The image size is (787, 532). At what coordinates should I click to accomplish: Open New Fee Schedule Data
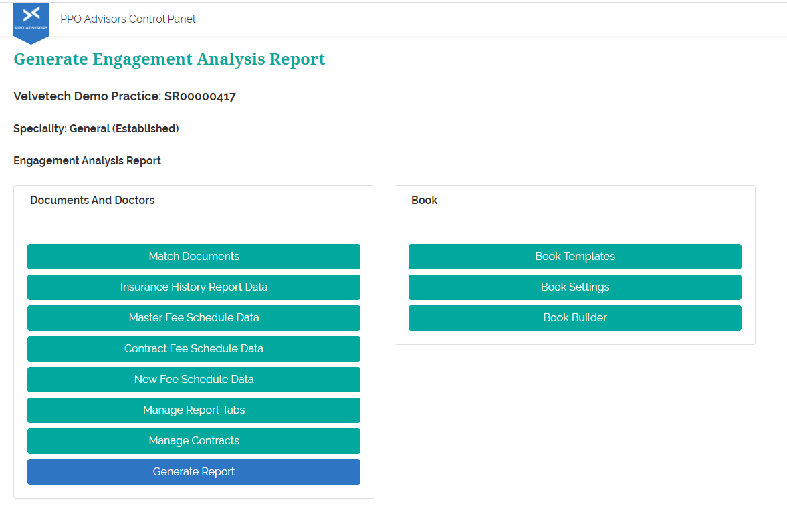coord(194,380)
